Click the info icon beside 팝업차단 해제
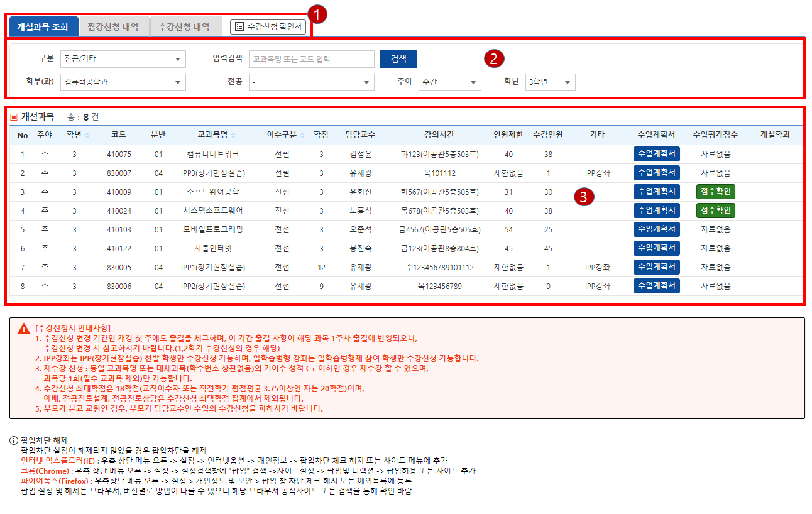812x514 pixels. [x=14, y=440]
